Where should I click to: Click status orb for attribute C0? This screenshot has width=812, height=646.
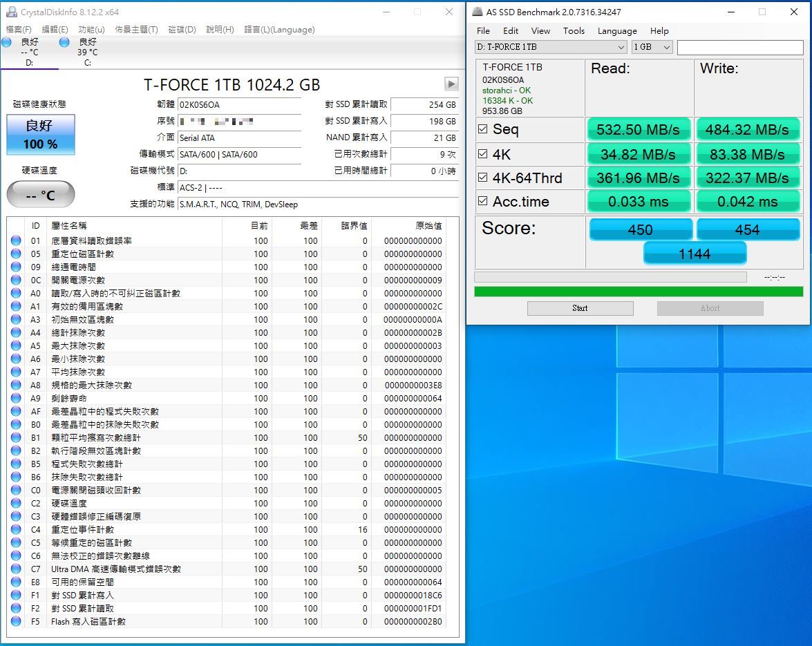click(16, 490)
